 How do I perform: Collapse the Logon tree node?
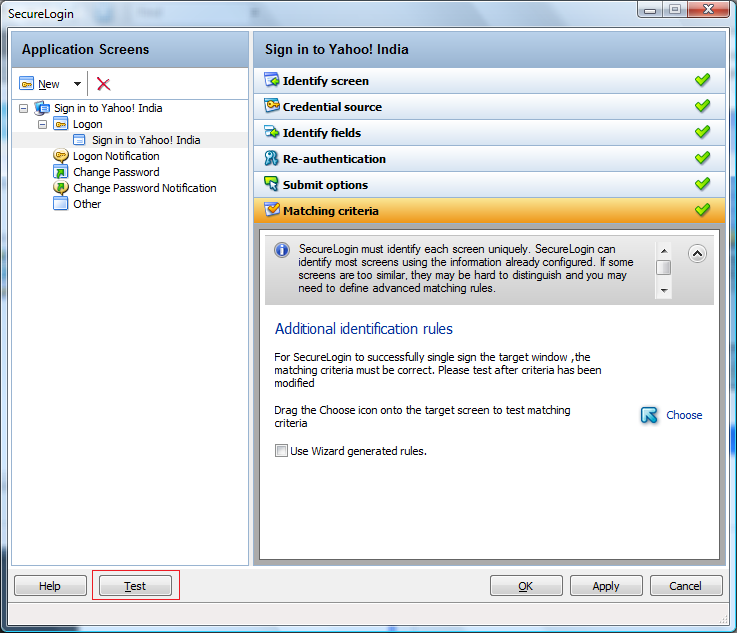point(43,124)
